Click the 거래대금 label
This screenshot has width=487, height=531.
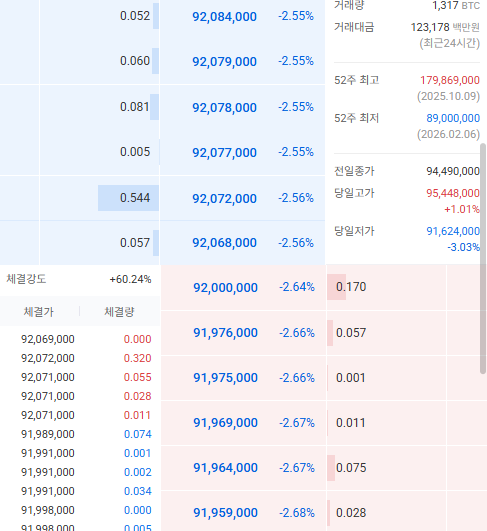[x=354, y=27]
